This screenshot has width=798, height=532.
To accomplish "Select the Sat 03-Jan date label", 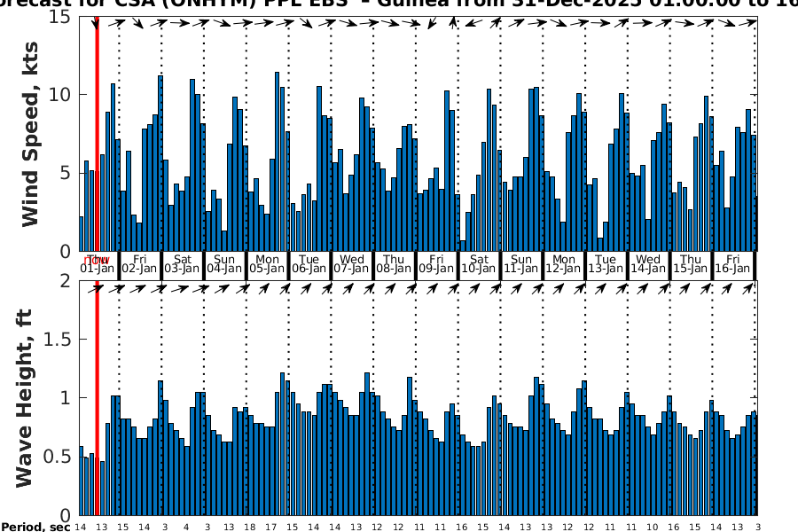I will pyautogui.click(x=182, y=264).
